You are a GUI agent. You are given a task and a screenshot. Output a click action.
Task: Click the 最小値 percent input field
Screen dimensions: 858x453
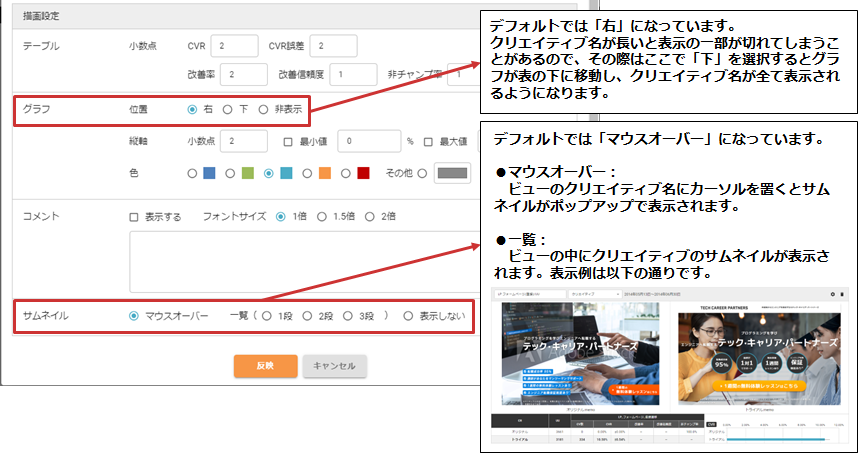pyautogui.click(x=369, y=142)
